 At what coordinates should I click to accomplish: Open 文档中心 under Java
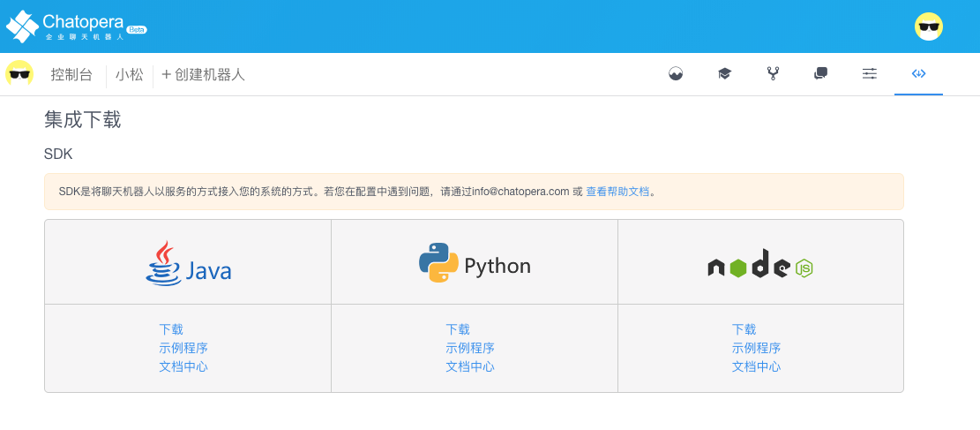[x=183, y=366]
